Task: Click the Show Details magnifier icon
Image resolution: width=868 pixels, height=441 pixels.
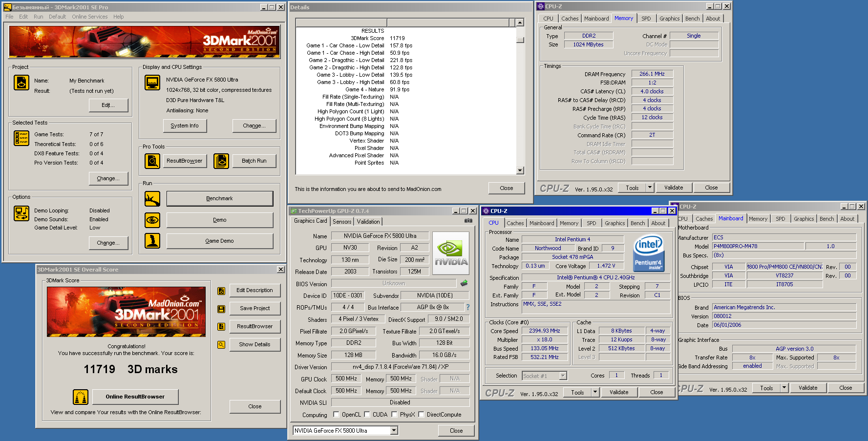Action: [221, 345]
